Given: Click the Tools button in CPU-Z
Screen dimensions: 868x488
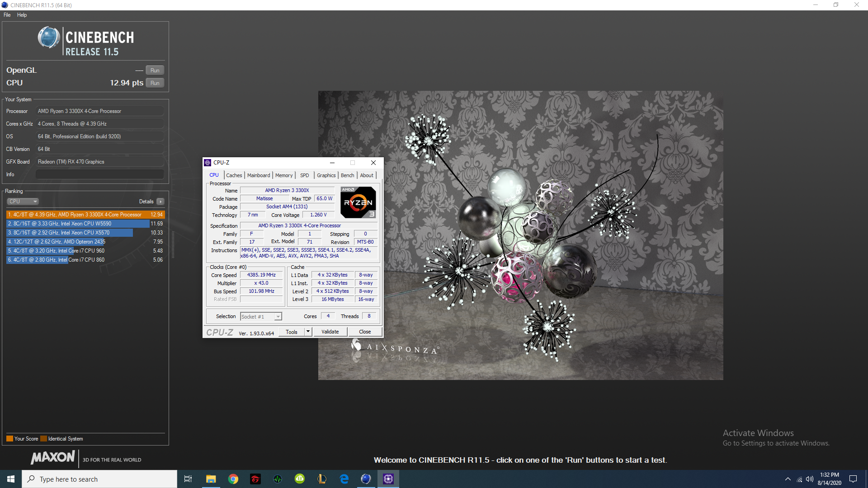Looking at the screenshot, I should [x=292, y=332].
